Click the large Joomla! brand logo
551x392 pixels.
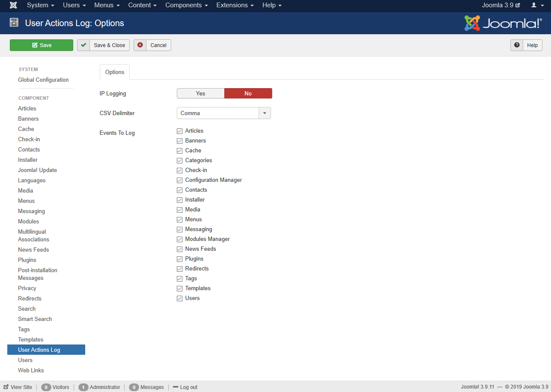click(503, 23)
